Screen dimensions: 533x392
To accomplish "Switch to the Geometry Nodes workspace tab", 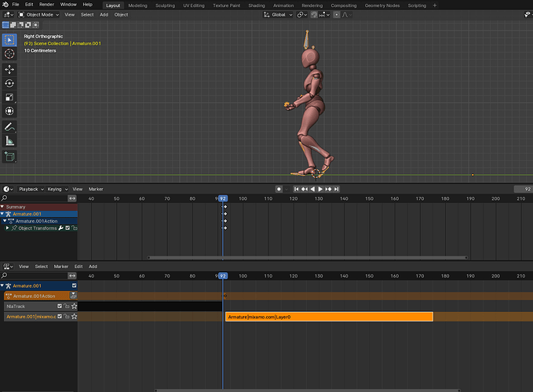I will 382,5.
